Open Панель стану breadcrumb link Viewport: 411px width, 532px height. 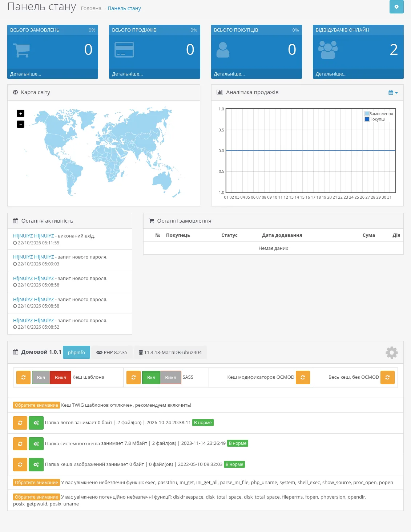tap(124, 8)
